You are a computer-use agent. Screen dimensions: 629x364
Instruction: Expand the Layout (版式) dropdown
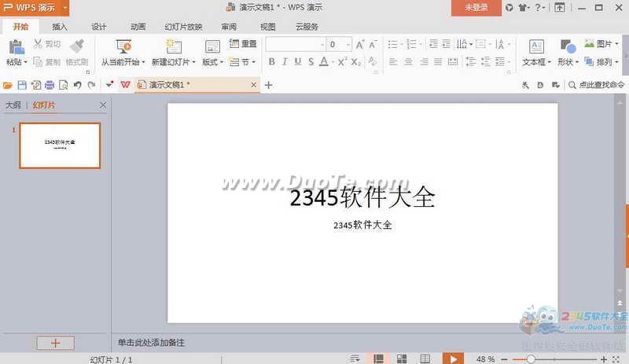(222, 62)
